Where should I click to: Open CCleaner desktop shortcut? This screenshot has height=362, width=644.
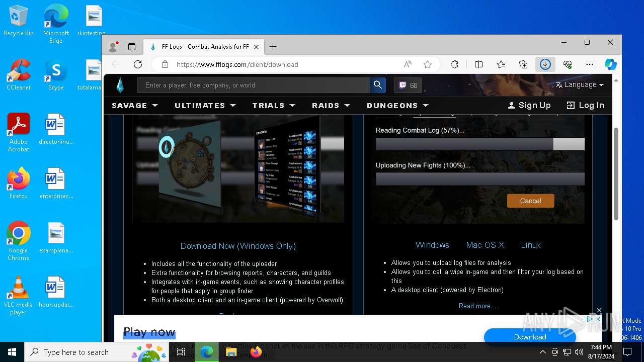tap(19, 74)
